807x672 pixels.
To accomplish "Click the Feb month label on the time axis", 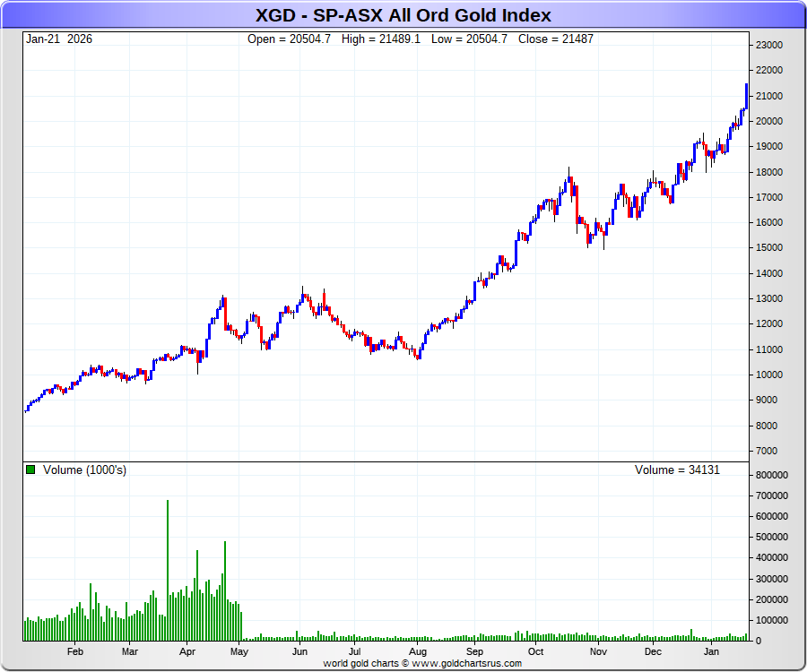I will (x=75, y=652).
